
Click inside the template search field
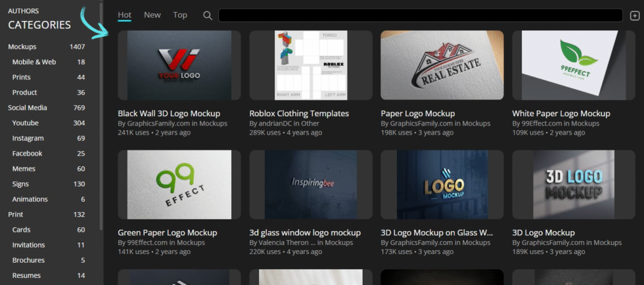[x=420, y=15]
